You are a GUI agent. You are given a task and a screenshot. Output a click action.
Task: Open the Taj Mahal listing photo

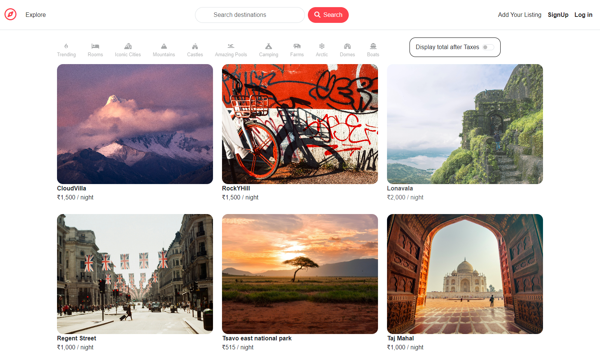point(465,274)
